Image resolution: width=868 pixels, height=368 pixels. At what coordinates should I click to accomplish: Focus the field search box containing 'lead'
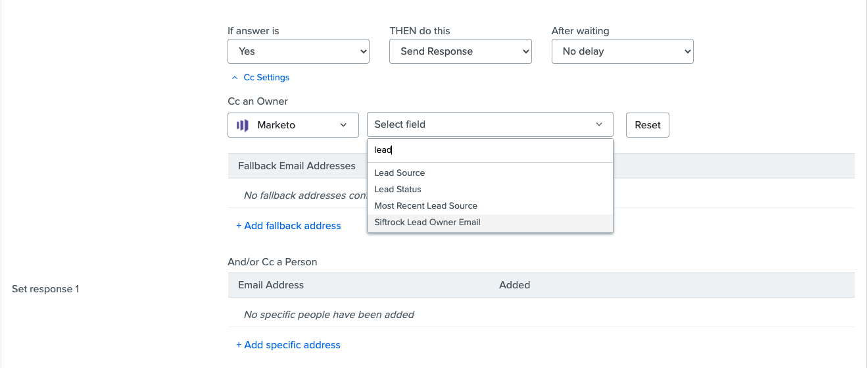(x=490, y=150)
